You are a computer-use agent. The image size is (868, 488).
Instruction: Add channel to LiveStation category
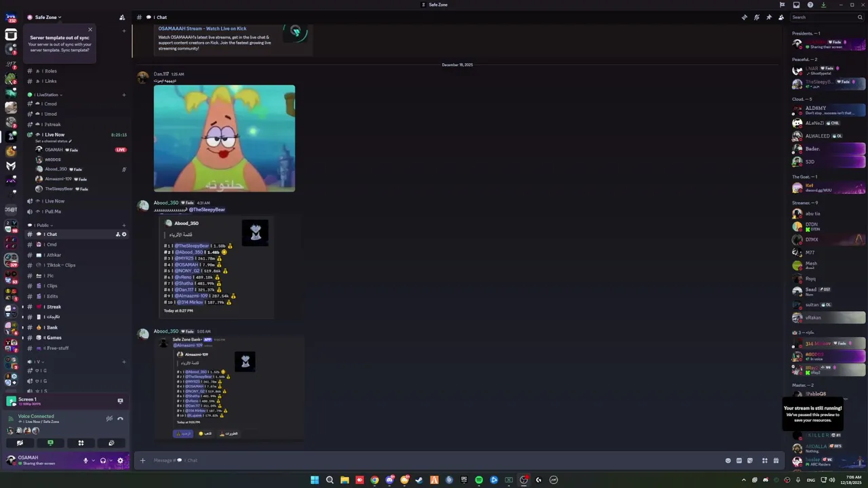123,95
